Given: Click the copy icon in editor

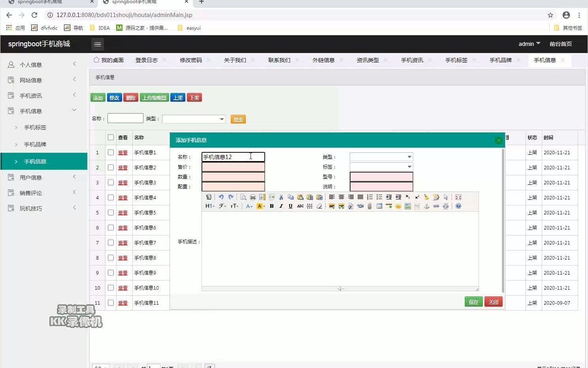Looking at the screenshot, I should click(290, 197).
